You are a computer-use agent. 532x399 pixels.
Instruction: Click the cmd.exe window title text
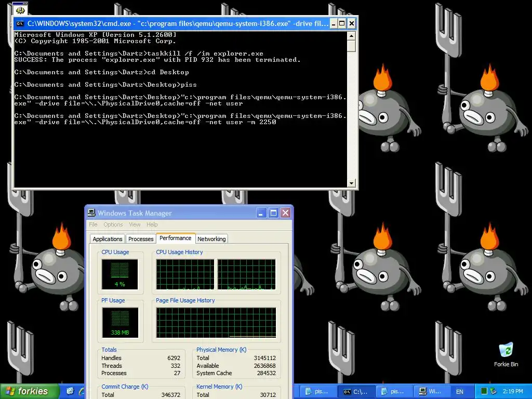[178, 23]
